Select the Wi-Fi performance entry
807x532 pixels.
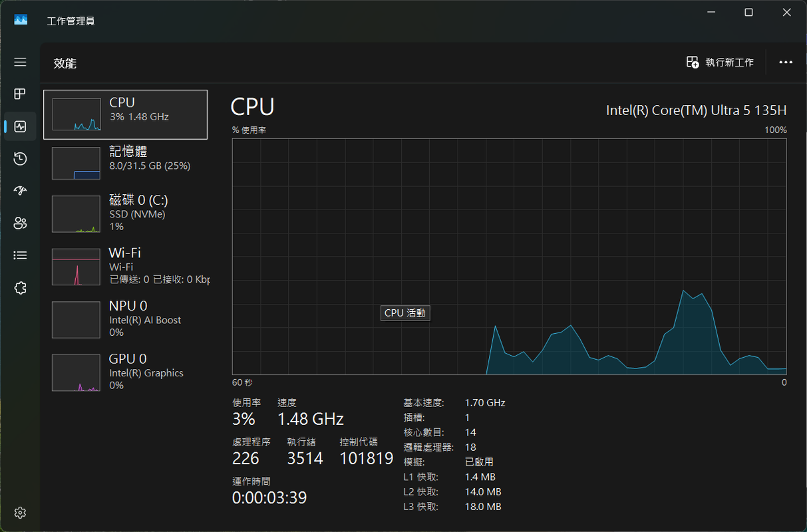point(125,266)
